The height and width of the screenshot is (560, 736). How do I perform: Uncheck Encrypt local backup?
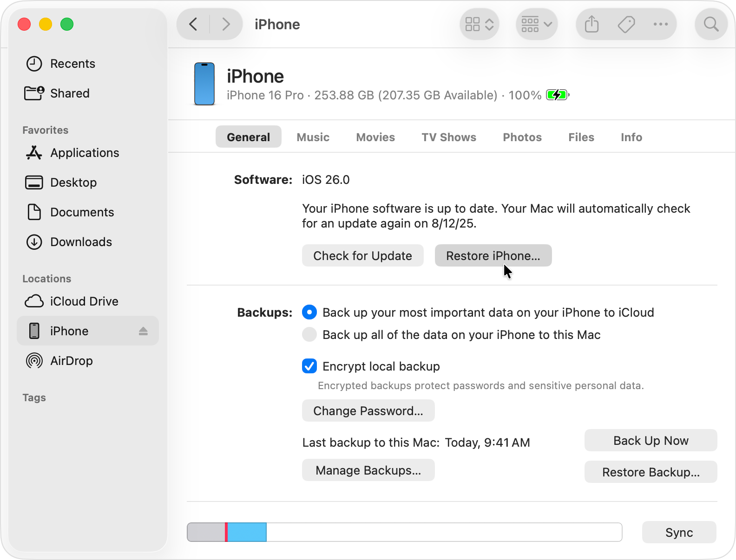309,366
